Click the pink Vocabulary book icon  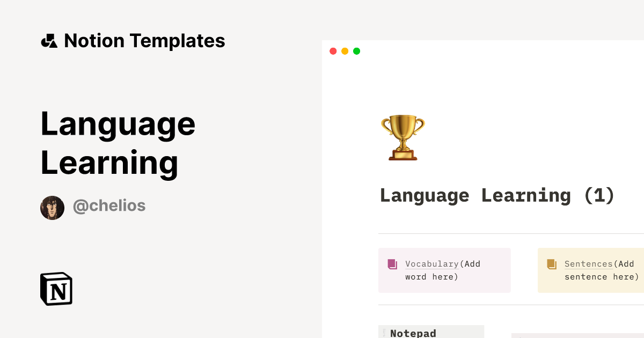click(x=392, y=263)
